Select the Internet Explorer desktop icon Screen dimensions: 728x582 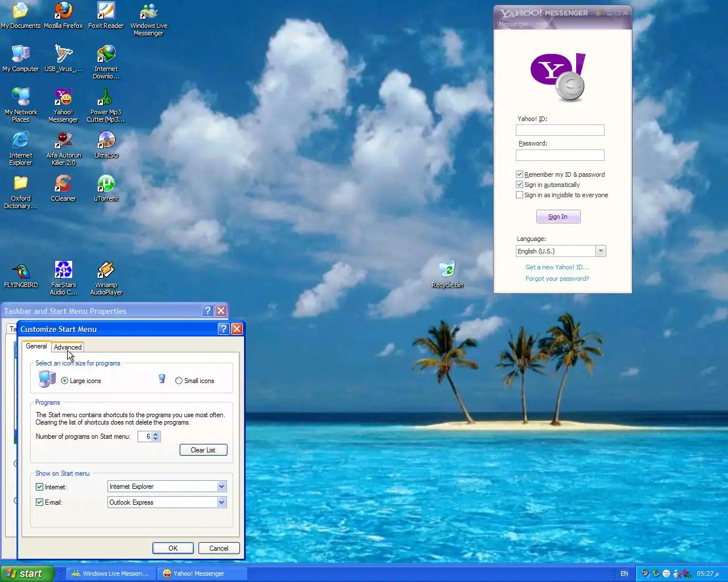pos(20,149)
